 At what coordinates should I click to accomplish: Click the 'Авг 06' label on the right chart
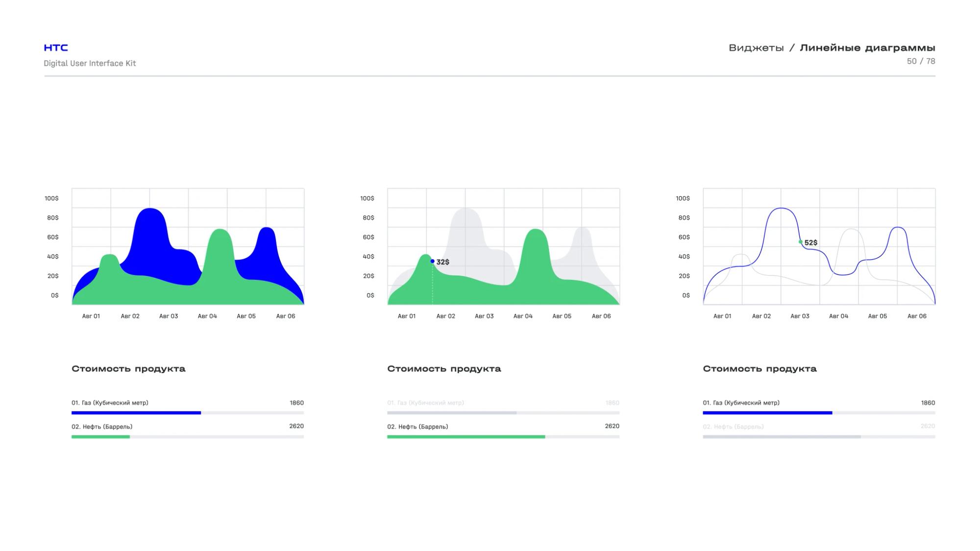pos(917,316)
